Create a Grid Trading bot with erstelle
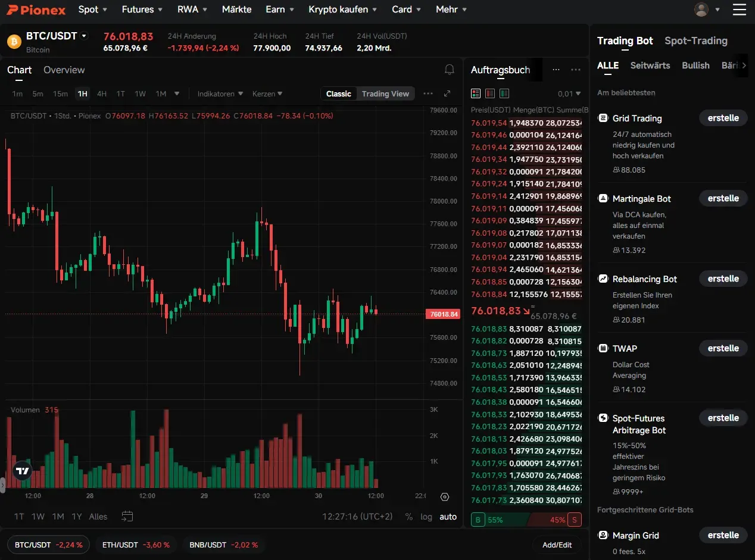Viewport: 755px width, 560px height. 723,118
